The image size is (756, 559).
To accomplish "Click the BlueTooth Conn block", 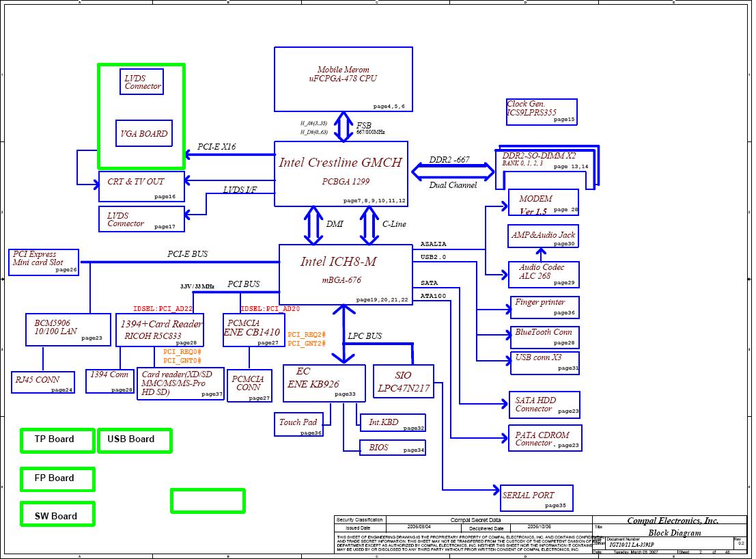I will [545, 337].
